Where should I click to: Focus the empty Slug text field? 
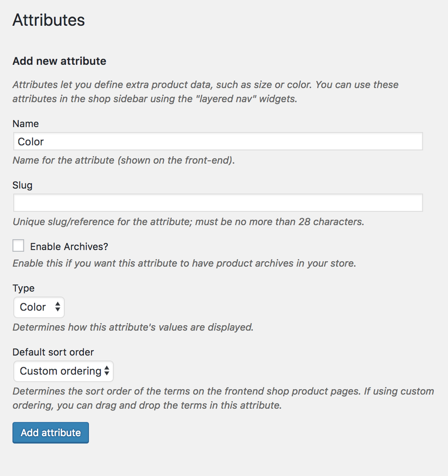(218, 202)
